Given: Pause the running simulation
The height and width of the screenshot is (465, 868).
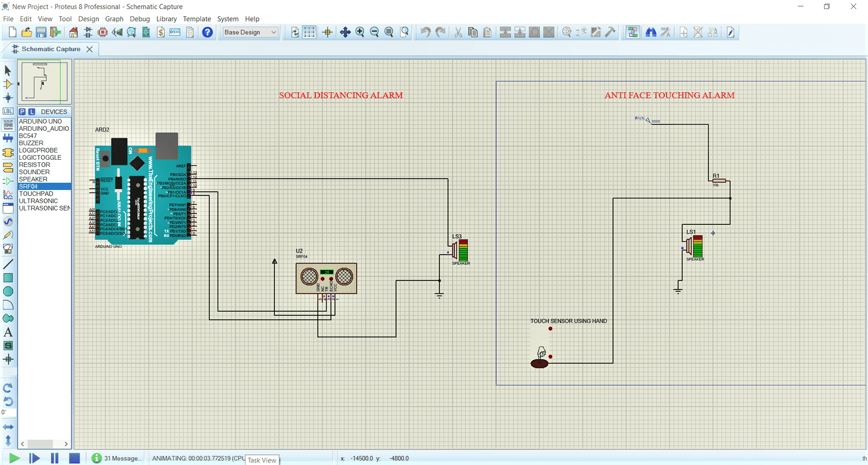Looking at the screenshot, I should [x=54, y=458].
